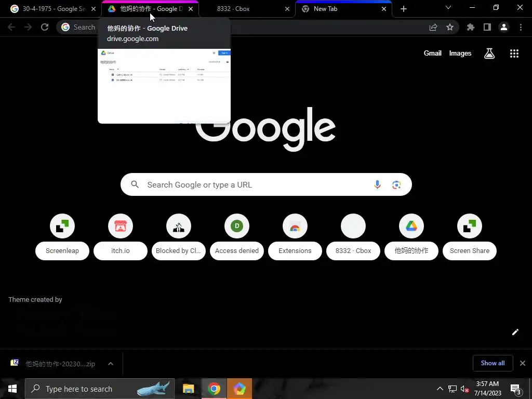Image resolution: width=532 pixels, height=399 pixels.
Task: Open Gmail link
Action: point(433,54)
